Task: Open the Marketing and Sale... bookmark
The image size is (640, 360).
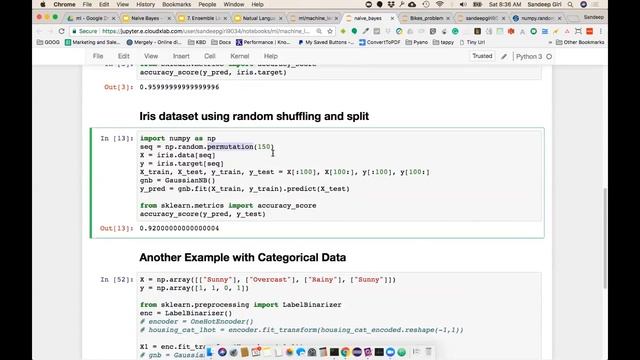Action: pos(93,42)
